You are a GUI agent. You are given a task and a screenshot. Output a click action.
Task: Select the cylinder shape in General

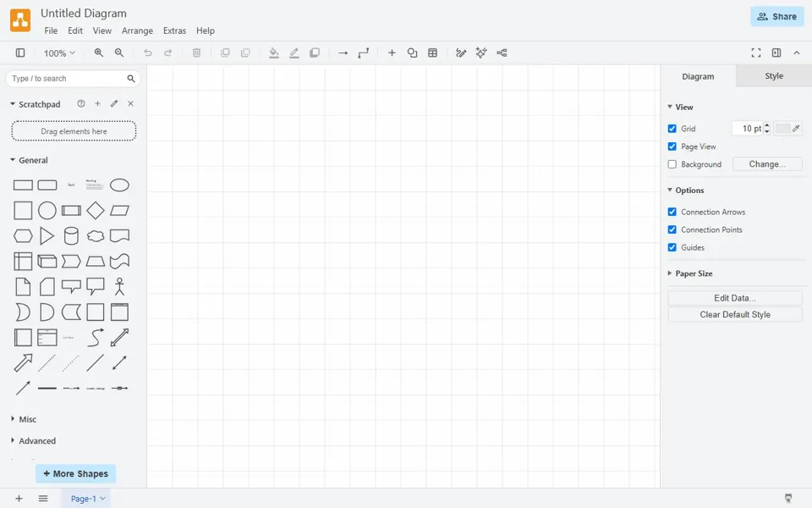[x=71, y=236]
